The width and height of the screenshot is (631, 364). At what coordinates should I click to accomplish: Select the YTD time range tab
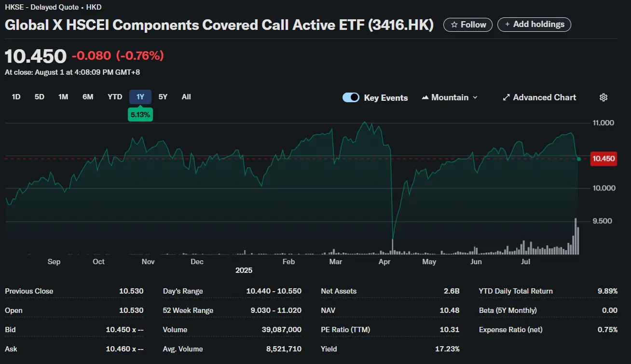point(115,97)
